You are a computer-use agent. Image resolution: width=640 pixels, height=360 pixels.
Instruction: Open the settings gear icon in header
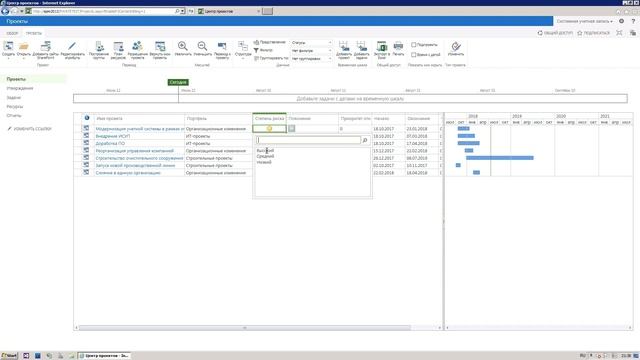tap(621, 21)
